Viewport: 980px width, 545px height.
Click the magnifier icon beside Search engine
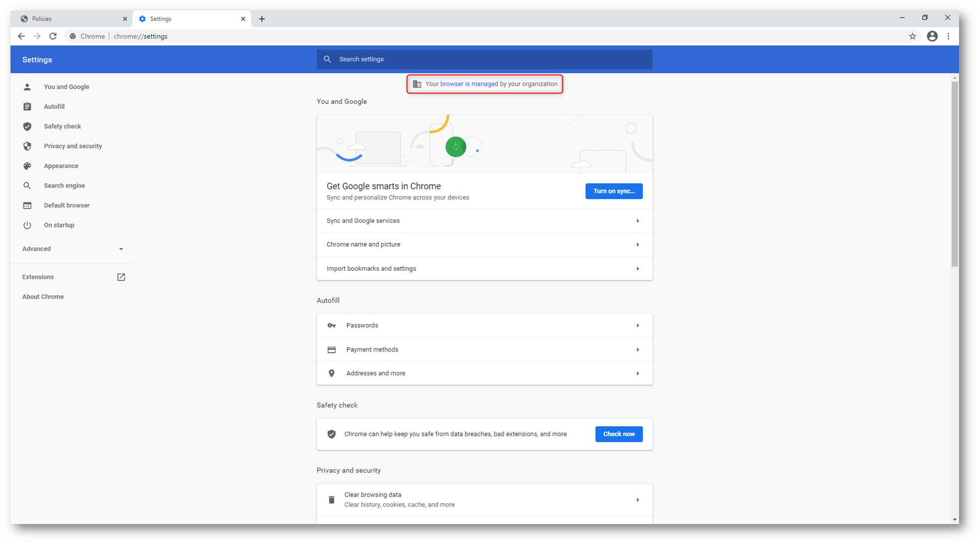tap(27, 185)
